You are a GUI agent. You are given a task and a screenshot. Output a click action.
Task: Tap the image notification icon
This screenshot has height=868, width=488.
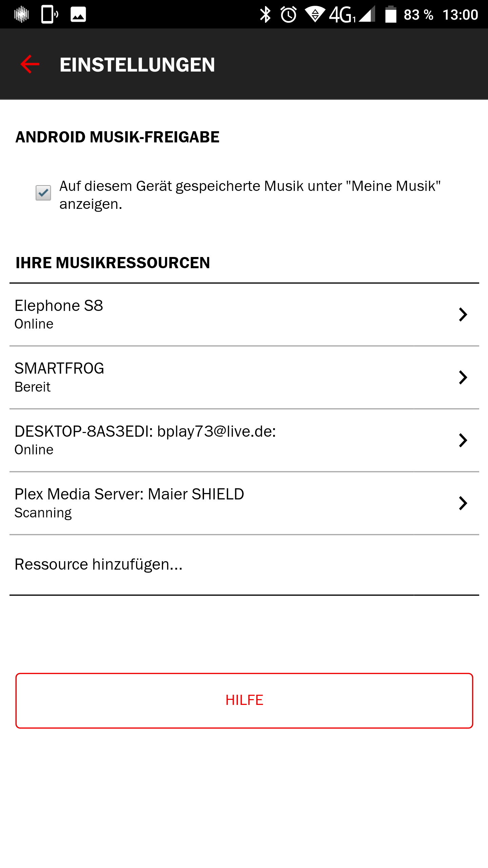[x=78, y=15]
